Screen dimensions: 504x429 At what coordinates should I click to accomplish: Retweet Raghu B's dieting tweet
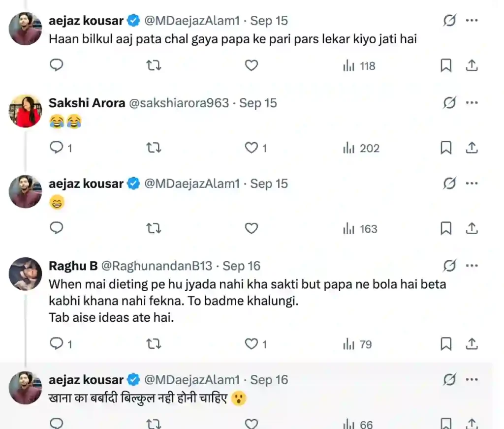(x=154, y=344)
